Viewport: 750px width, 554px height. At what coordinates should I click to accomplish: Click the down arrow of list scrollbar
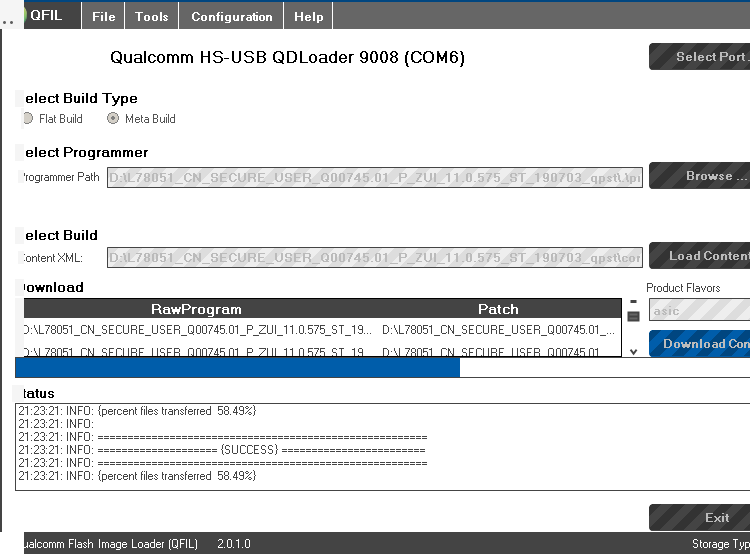pos(633,352)
